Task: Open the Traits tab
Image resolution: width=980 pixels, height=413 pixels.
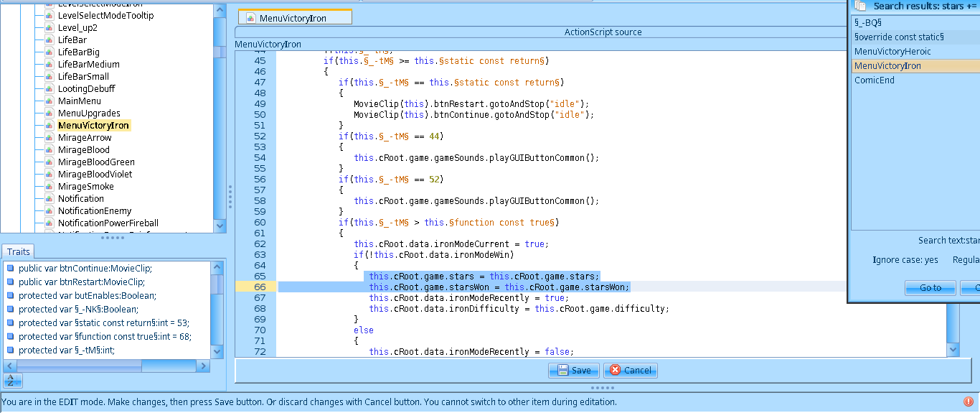Action: [x=17, y=252]
